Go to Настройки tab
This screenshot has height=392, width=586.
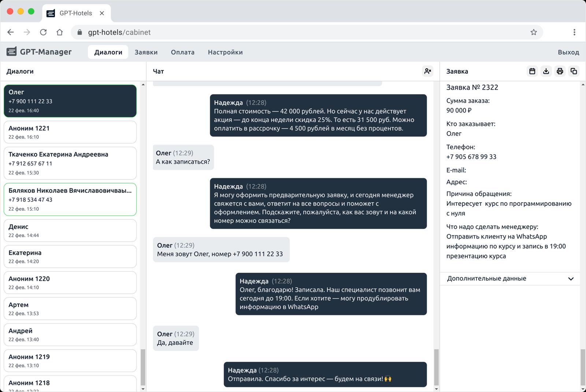pyautogui.click(x=225, y=52)
